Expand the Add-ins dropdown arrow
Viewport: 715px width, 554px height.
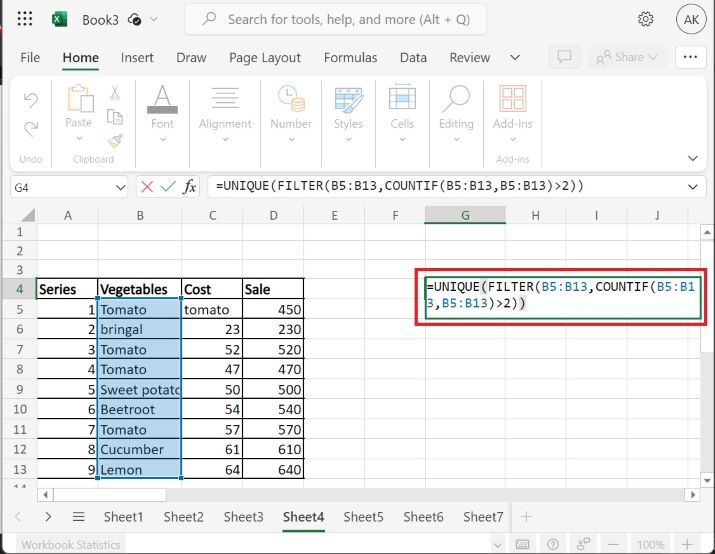513,140
